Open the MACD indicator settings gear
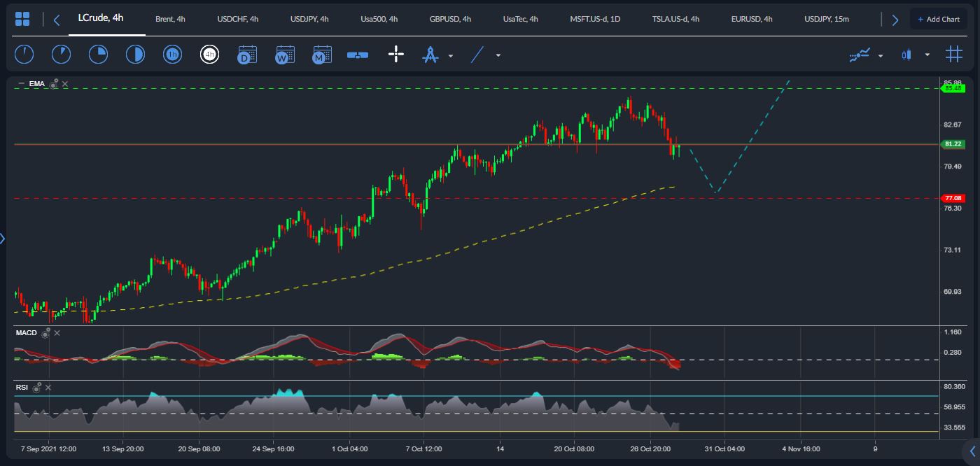 coord(46,333)
